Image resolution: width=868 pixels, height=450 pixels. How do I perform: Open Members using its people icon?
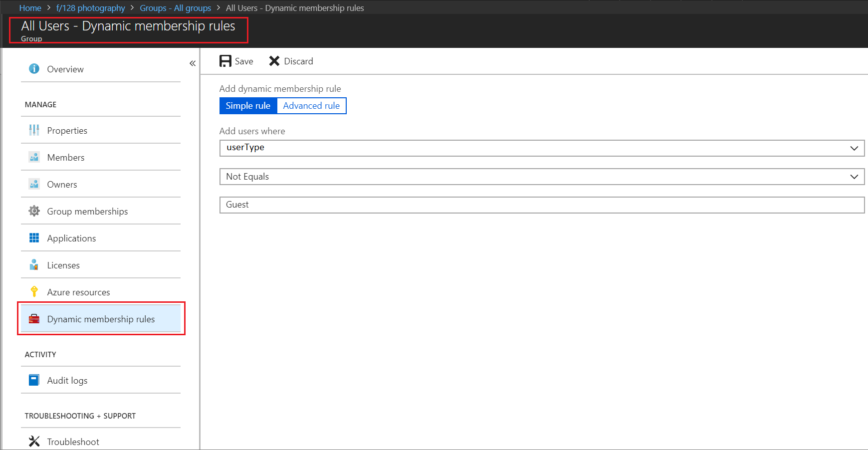tap(34, 157)
